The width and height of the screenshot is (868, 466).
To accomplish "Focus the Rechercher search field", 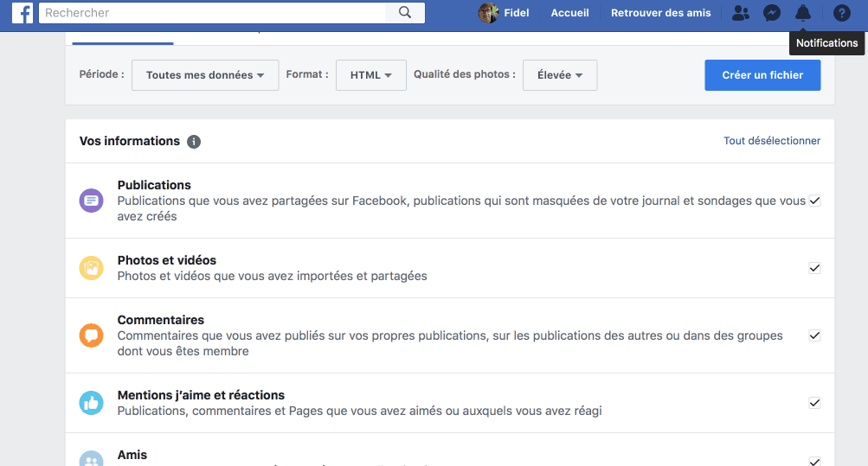I will coord(212,13).
